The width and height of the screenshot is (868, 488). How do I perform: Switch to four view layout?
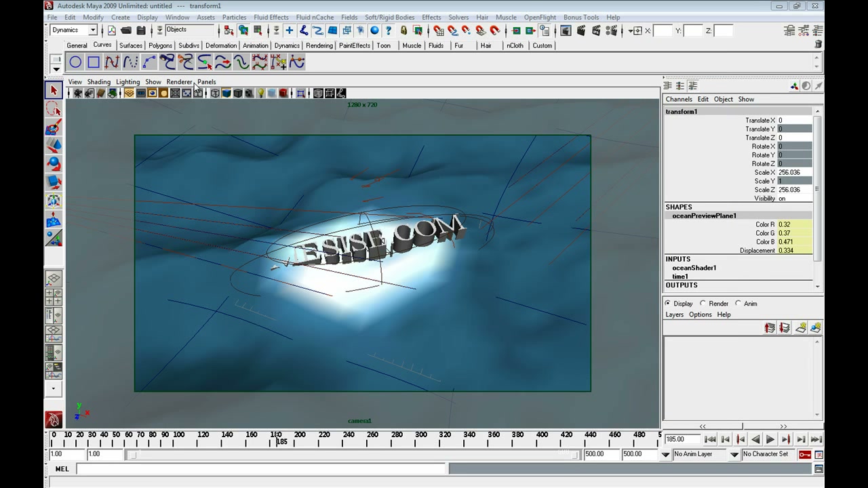pos(54,297)
